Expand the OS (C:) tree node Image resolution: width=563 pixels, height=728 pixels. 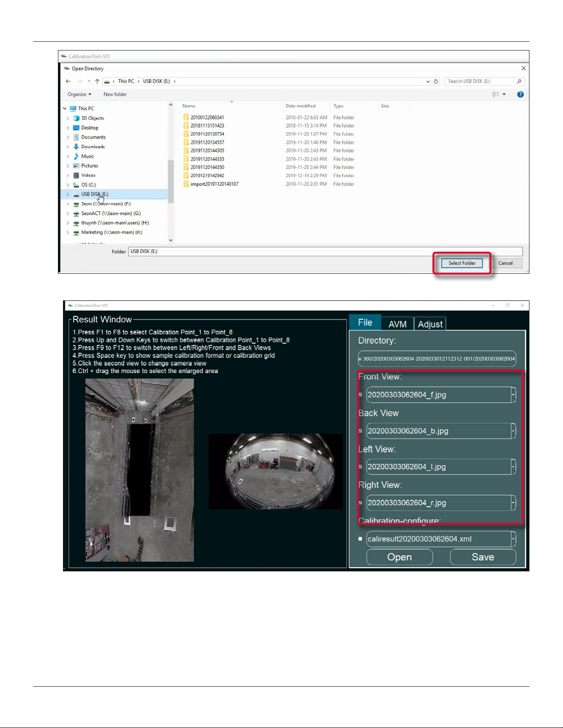(x=68, y=185)
